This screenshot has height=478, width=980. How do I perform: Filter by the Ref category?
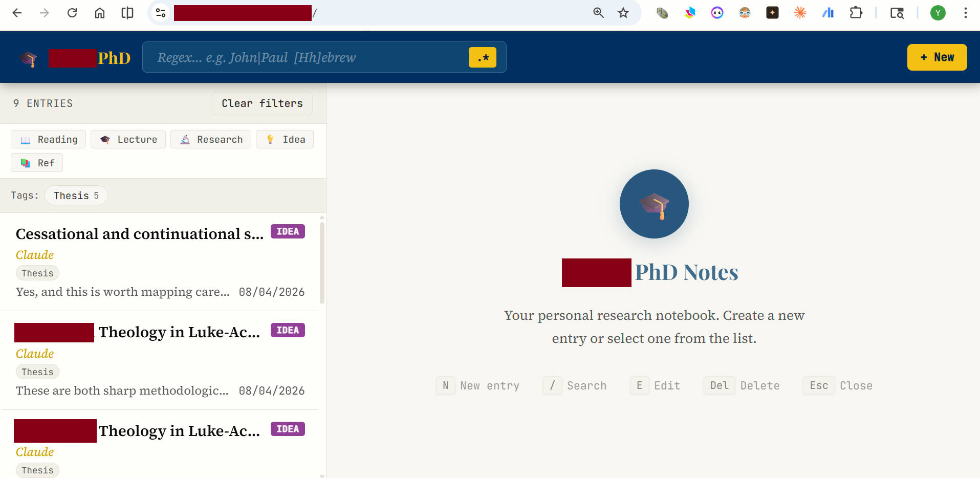[37, 163]
